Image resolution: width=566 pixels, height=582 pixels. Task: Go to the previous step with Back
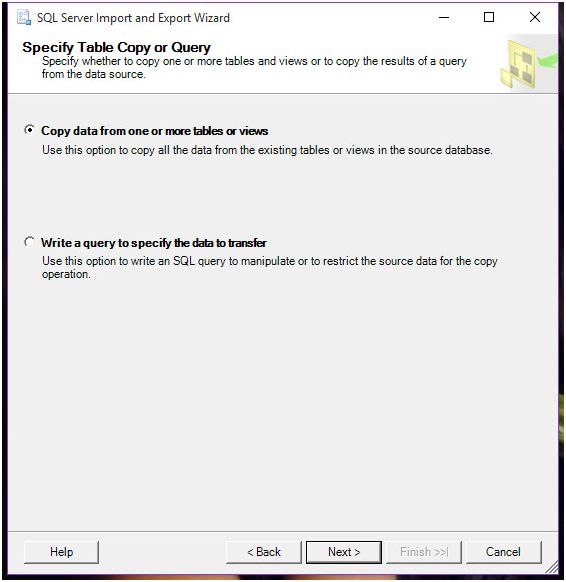point(264,552)
